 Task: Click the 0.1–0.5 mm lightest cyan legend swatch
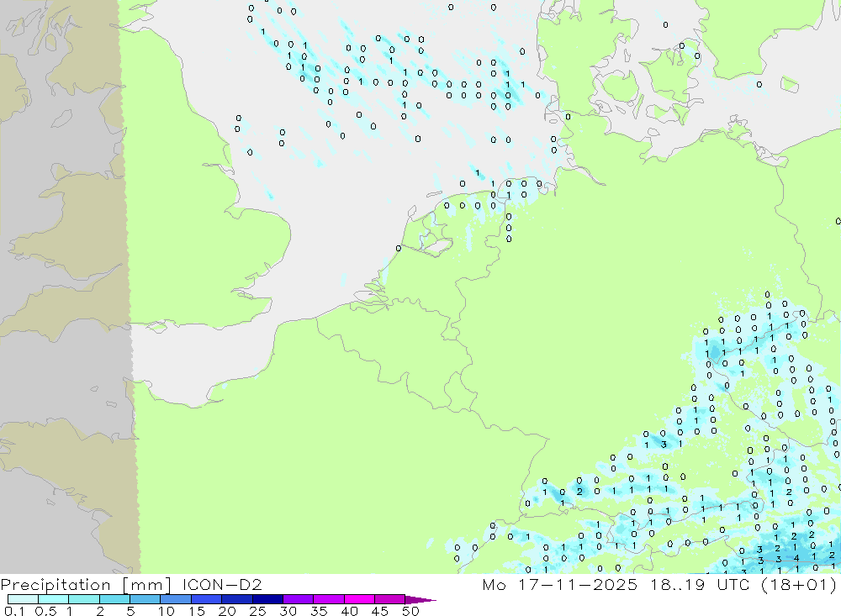[x=23, y=599]
